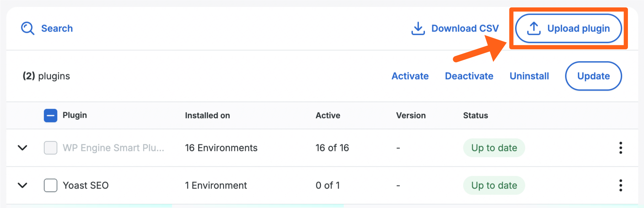Click the Up to date badge for Yoast SEO

pos(494,186)
